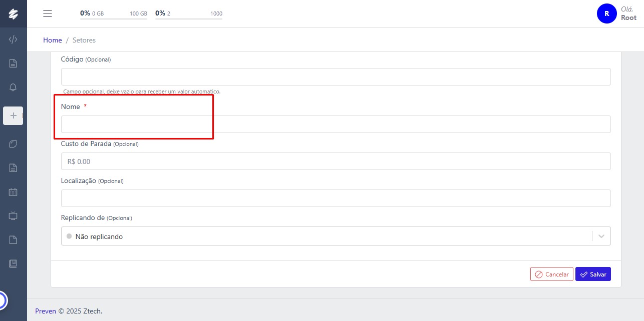
Task: Click the Preven logo in sidebar
Action: [x=14, y=14]
